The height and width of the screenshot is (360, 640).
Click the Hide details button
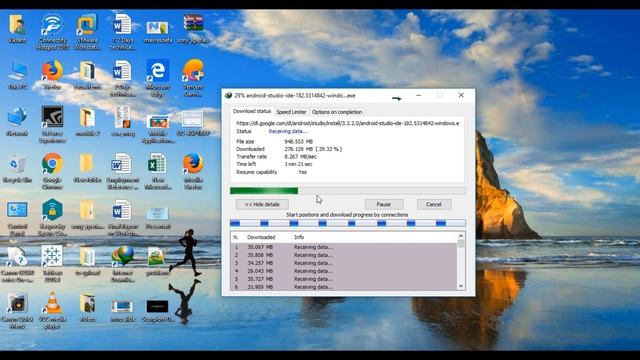pyautogui.click(x=262, y=204)
